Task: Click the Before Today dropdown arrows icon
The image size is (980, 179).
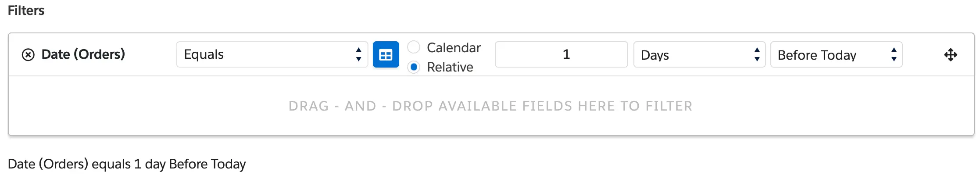Action: point(894,54)
